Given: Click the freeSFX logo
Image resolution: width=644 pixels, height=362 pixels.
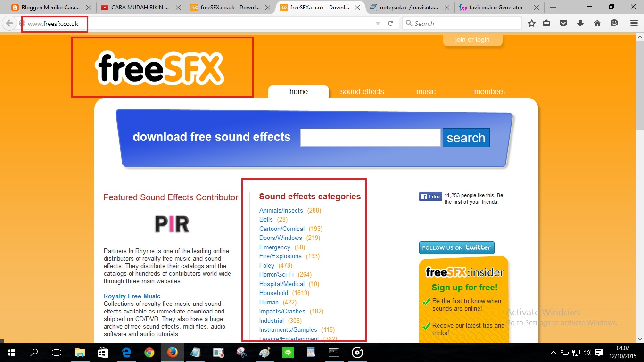Looking at the screenshot, I should 159,68.
